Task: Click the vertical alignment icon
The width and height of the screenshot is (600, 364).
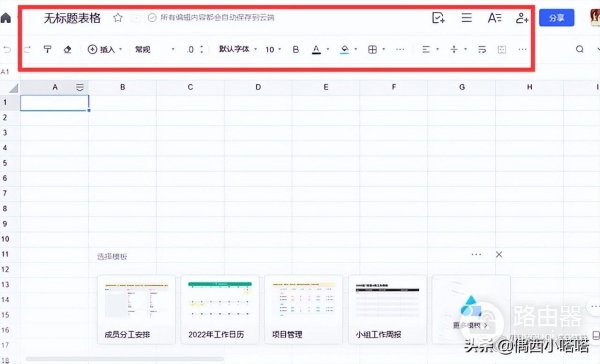Action: [454, 49]
